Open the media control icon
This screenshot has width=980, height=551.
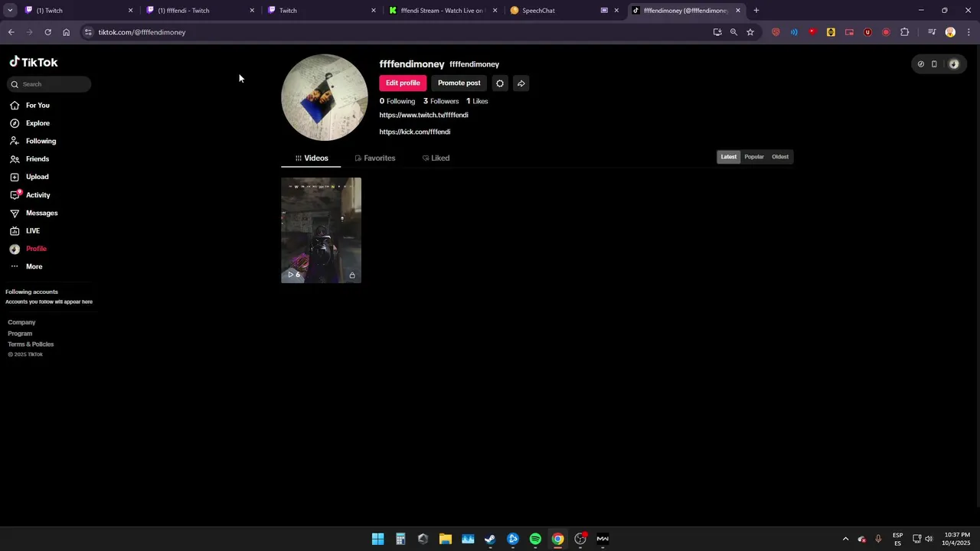click(x=932, y=32)
